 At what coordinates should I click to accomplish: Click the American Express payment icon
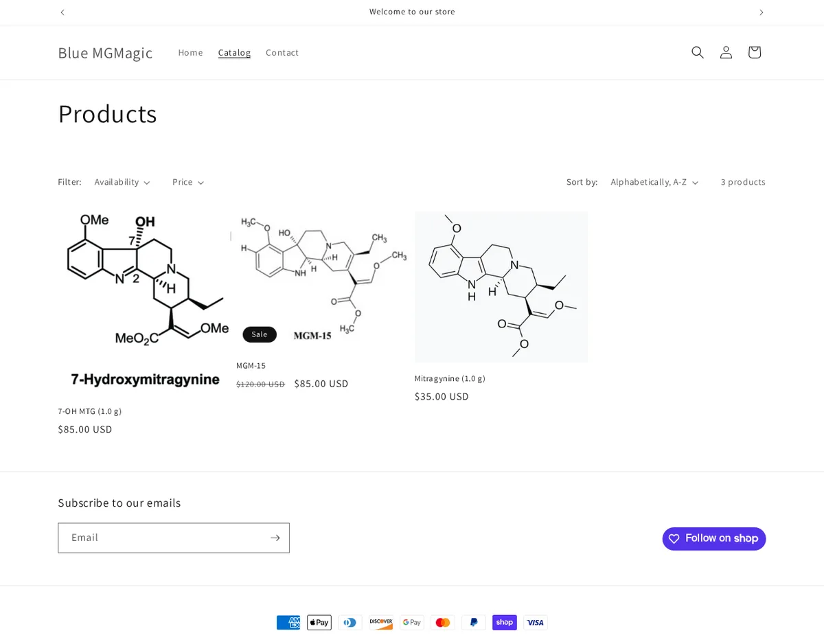click(x=288, y=623)
